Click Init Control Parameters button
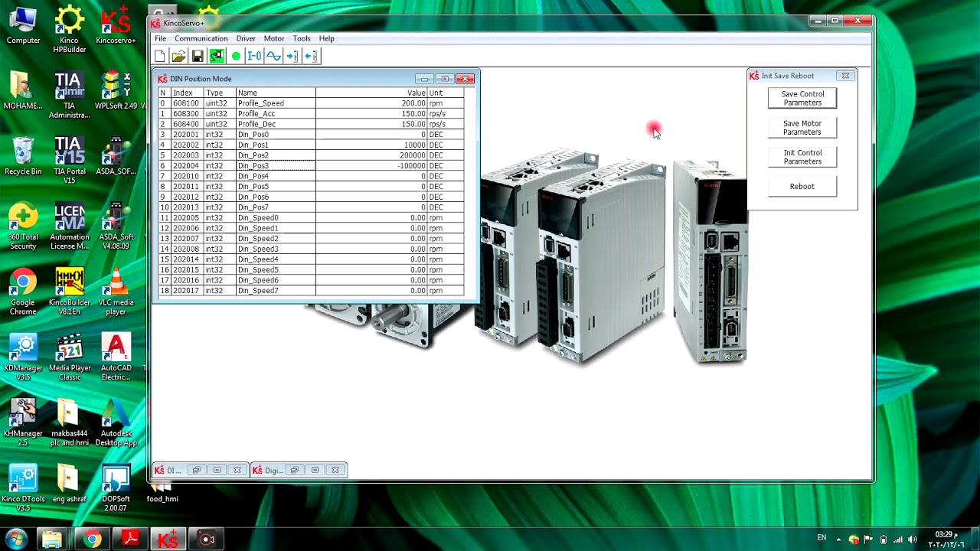This screenshot has height=551, width=980. (802, 157)
